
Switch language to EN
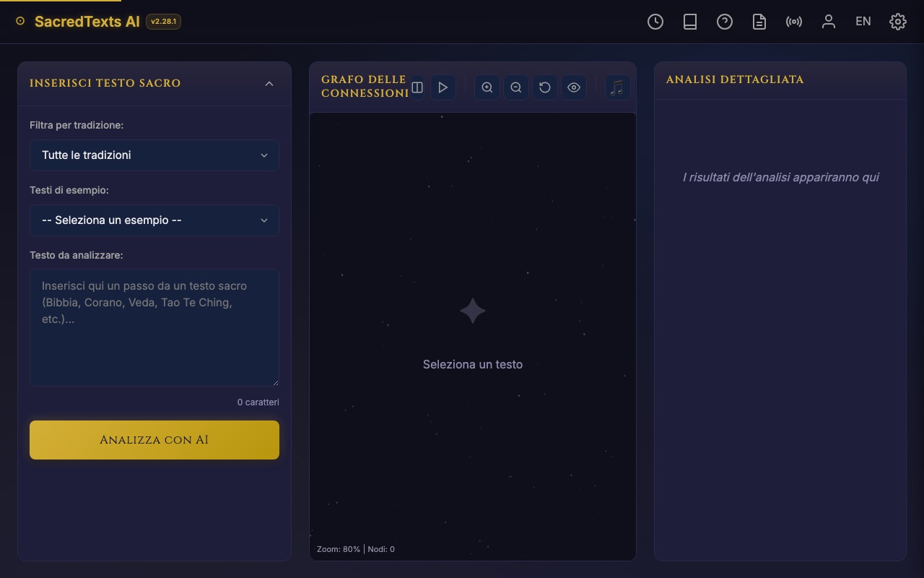(x=863, y=22)
